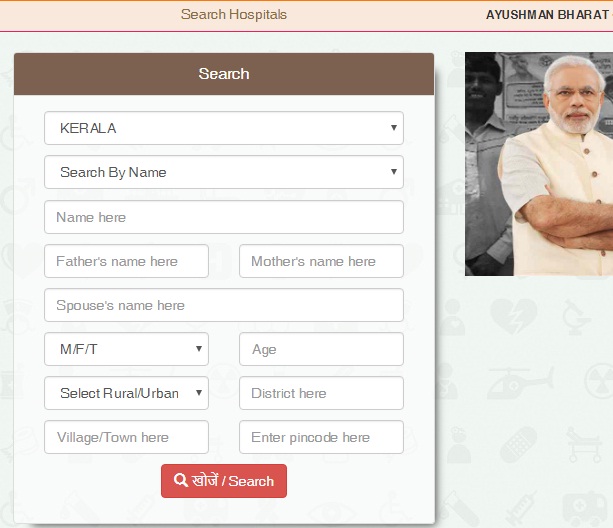Open the KERALA state dropdown
The width and height of the screenshot is (613, 528).
pos(223,128)
